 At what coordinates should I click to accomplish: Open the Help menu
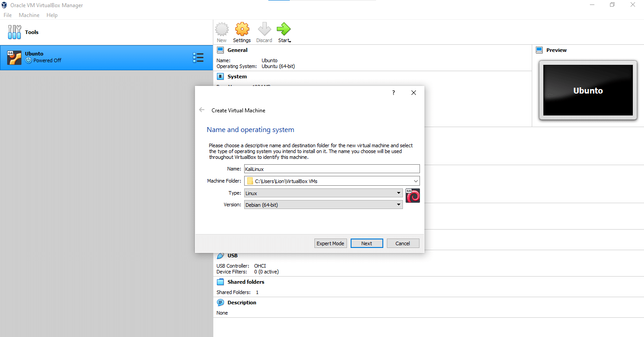(x=52, y=15)
